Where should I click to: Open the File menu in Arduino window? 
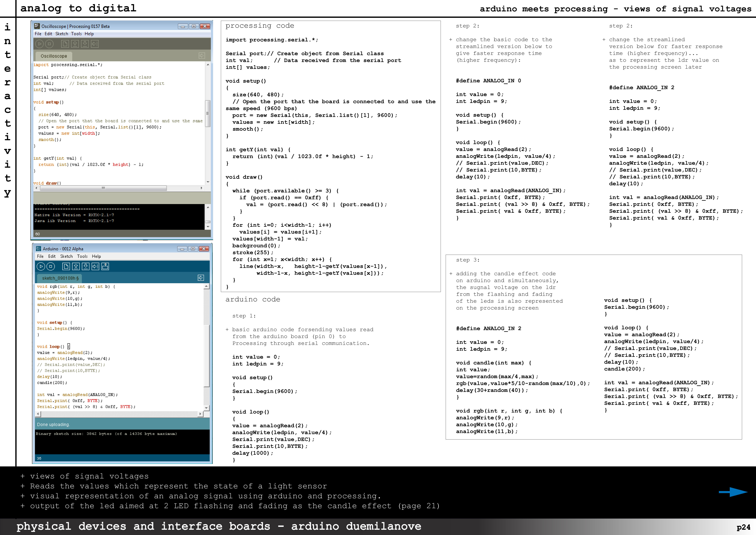click(40, 256)
